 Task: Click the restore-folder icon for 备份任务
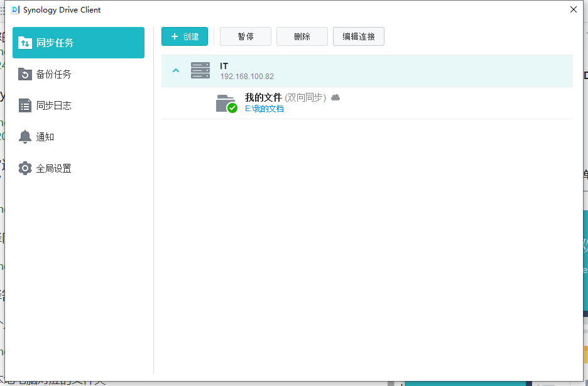click(25, 74)
